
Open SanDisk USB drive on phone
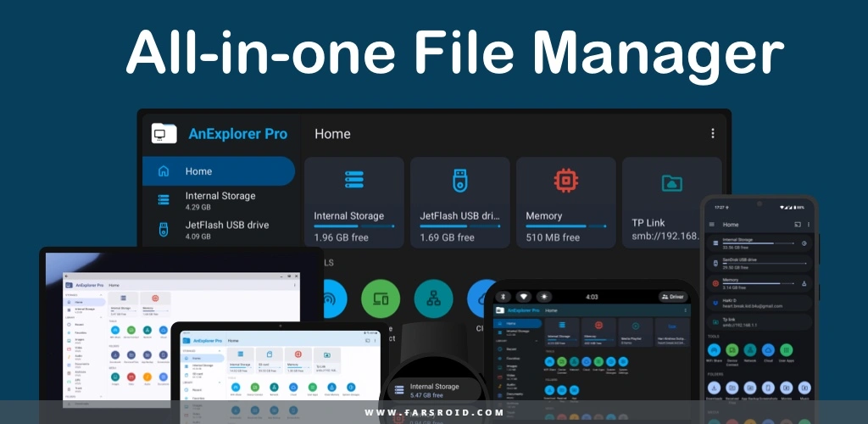(x=759, y=263)
